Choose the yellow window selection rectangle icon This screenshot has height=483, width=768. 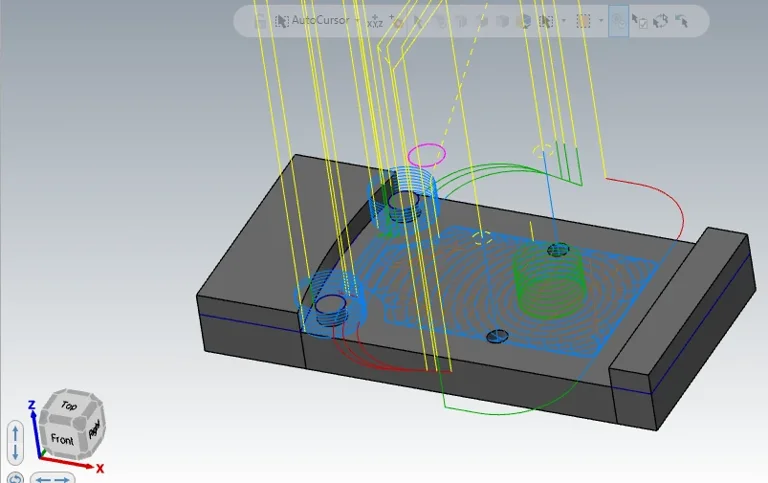585,21
